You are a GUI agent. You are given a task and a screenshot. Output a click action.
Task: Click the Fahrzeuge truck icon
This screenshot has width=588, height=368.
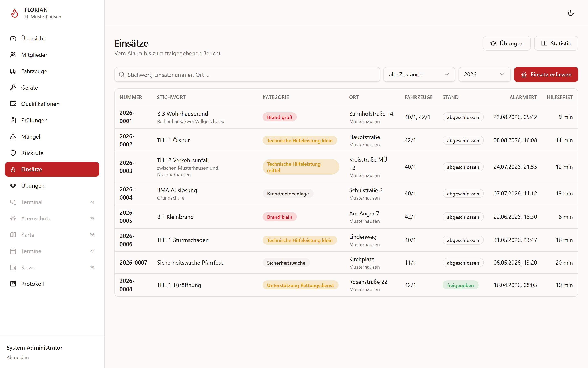(x=13, y=71)
